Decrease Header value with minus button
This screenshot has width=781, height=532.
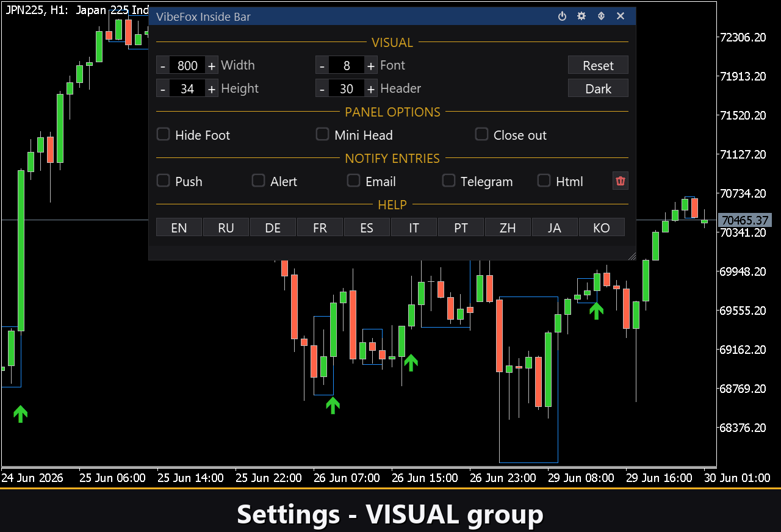(322, 89)
